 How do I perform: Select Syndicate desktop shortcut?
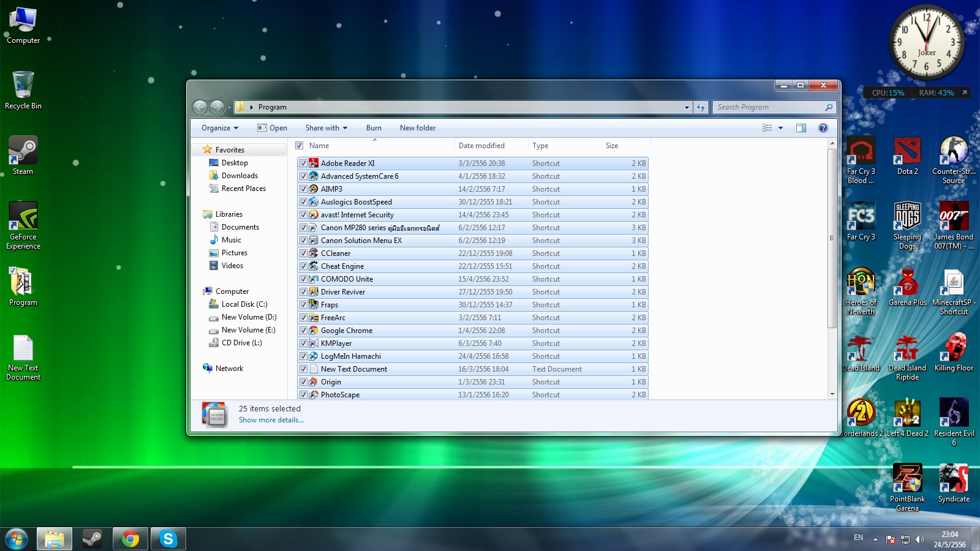[x=954, y=484]
